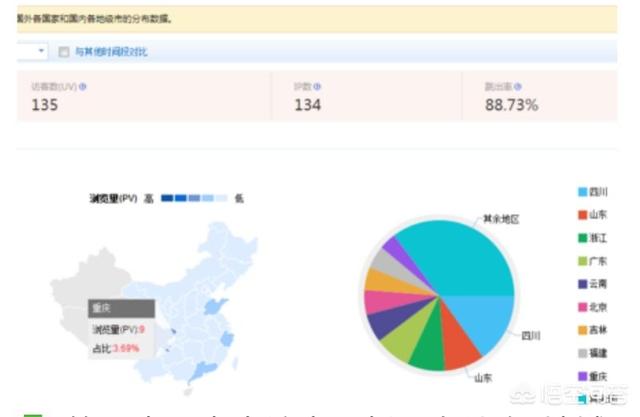
Task: Click the 重庆 tooltip header on the map
Action: pyautogui.click(x=121, y=308)
